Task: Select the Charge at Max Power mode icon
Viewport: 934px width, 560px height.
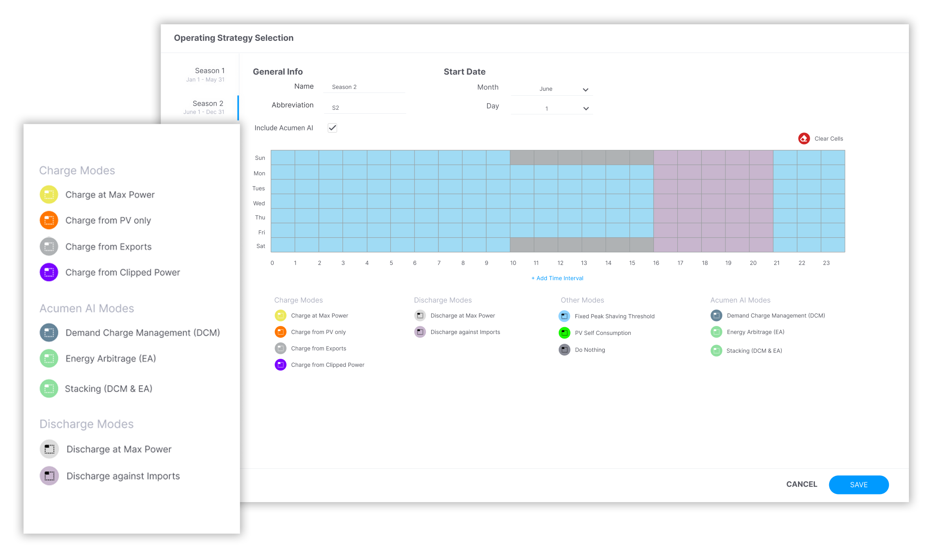Action: pos(49,194)
